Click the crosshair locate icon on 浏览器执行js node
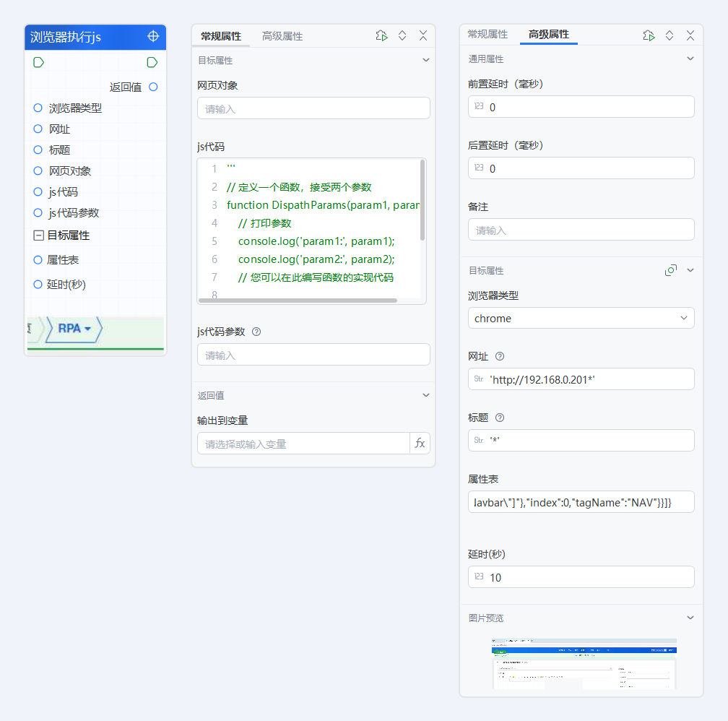 [152, 37]
